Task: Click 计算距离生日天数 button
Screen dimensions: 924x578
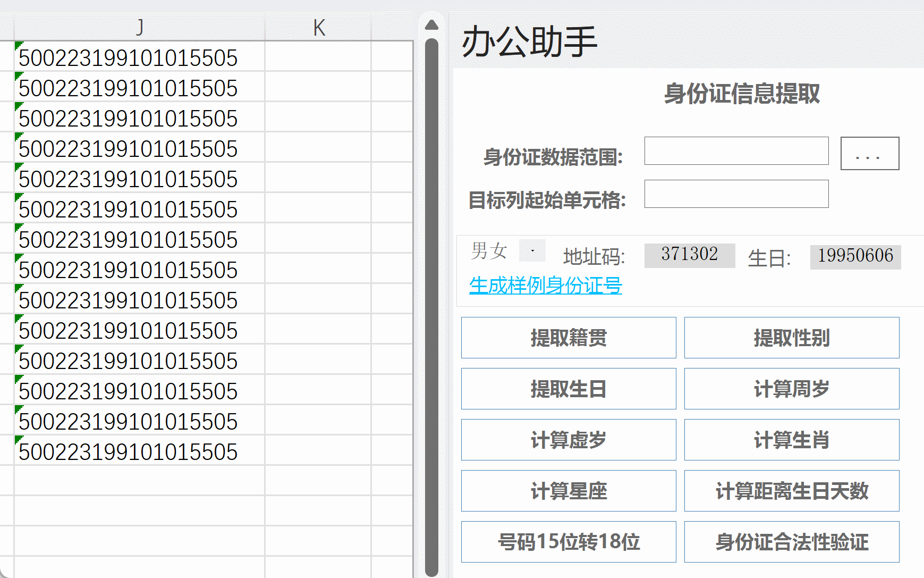Action: tap(791, 491)
